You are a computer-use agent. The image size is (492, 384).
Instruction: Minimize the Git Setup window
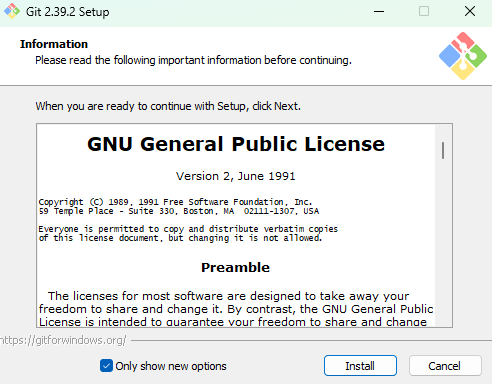pos(379,11)
